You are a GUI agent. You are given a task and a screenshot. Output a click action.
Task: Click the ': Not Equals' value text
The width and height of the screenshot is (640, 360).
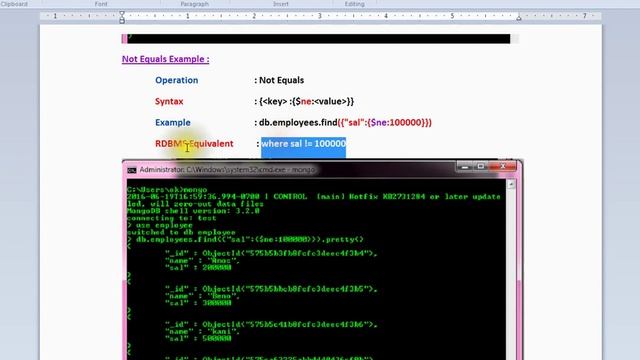279,80
